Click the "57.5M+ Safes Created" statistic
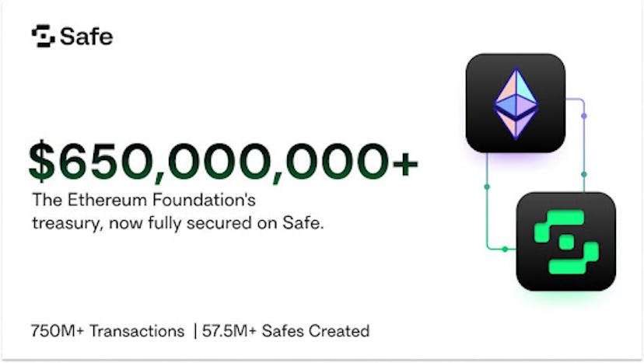 285,331
